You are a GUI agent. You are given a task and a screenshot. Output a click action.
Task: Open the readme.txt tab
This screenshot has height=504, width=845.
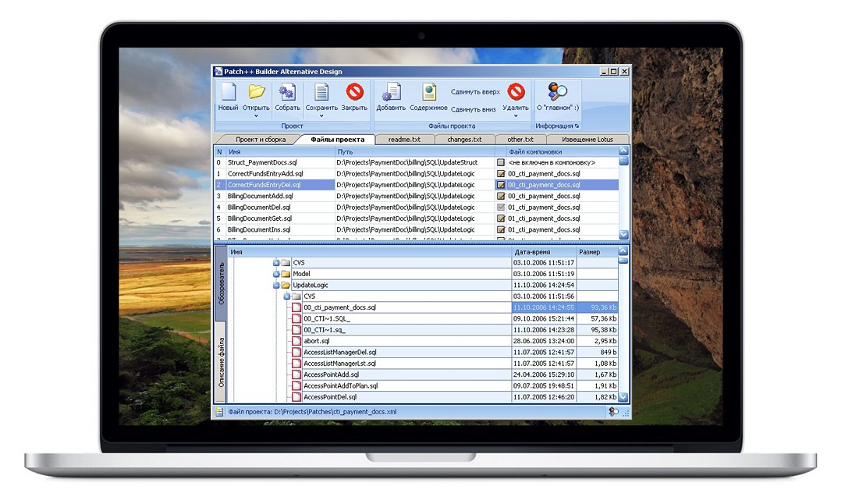[x=404, y=139]
